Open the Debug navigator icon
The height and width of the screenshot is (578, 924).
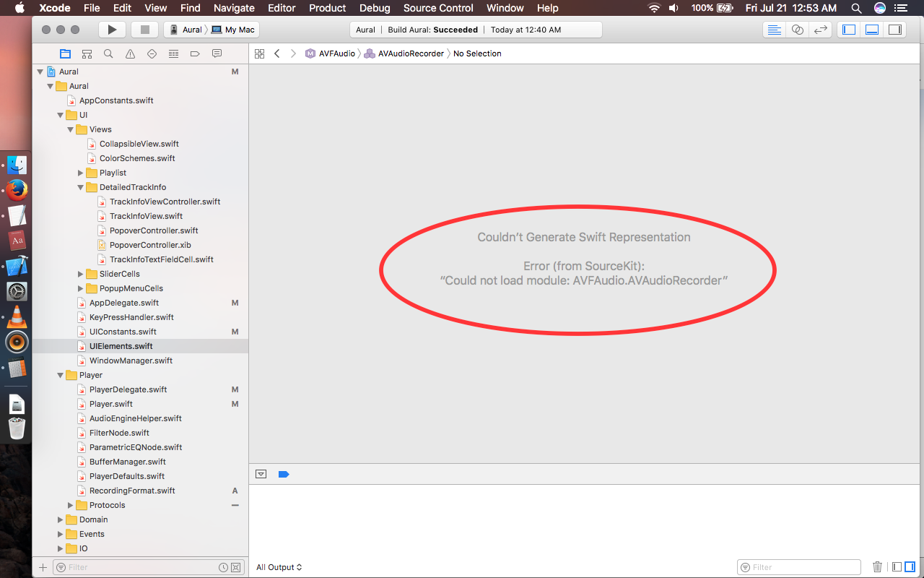[173, 53]
